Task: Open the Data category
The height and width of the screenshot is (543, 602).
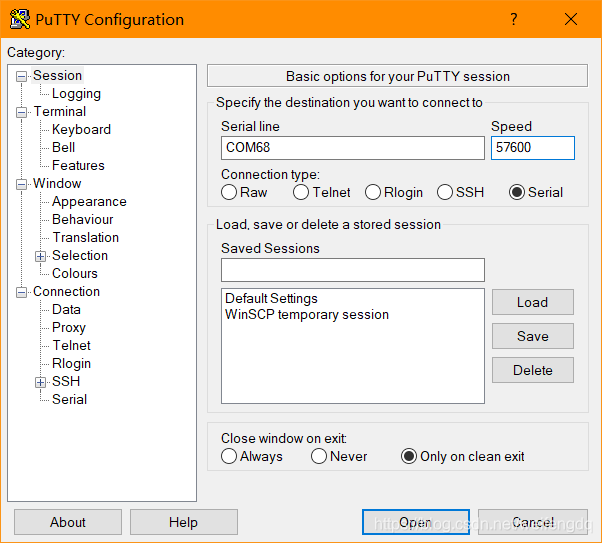Action: pos(66,310)
